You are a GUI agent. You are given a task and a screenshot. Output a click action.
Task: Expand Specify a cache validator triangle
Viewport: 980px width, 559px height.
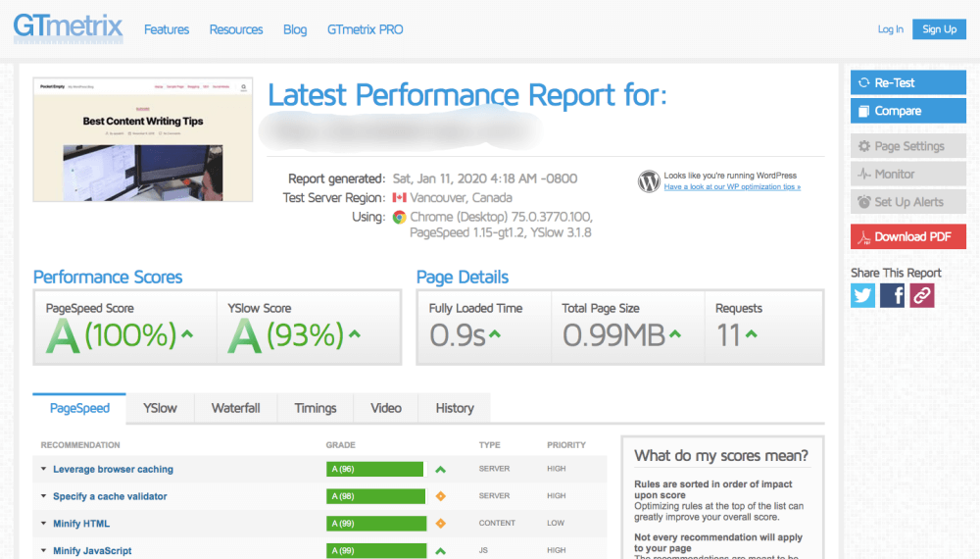tap(44, 496)
